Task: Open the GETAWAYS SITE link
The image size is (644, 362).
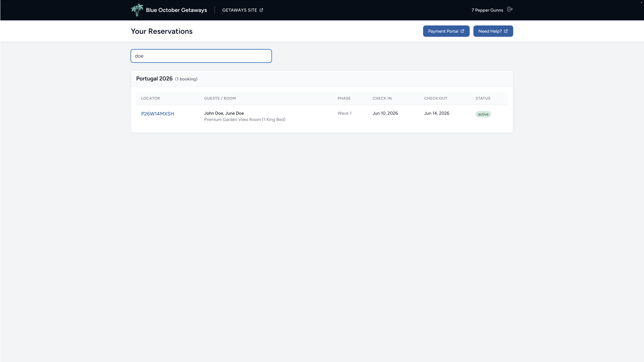Action: 242,10
